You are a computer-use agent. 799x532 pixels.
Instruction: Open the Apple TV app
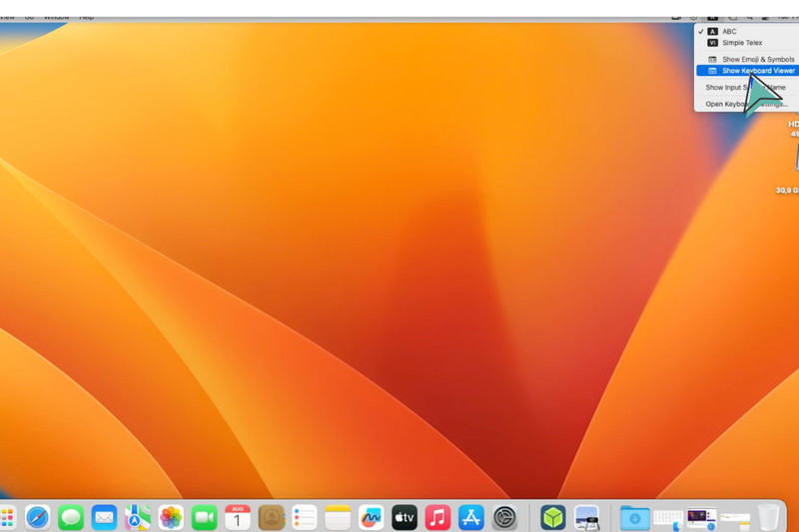click(x=404, y=518)
